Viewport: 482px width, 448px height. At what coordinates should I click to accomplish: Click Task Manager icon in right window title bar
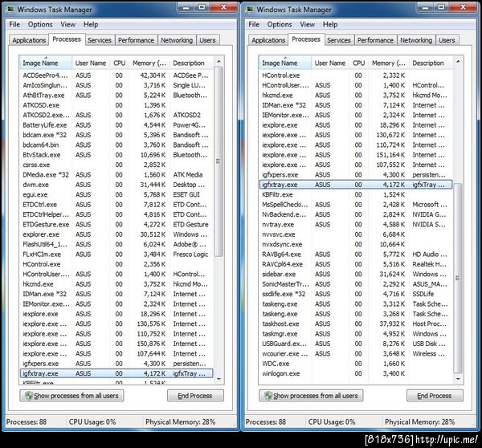click(x=250, y=10)
